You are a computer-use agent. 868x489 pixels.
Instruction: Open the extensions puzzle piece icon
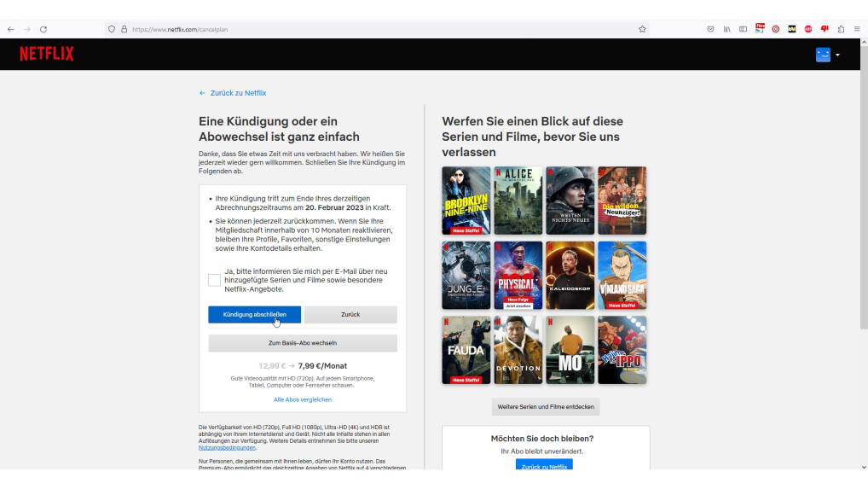pyautogui.click(x=841, y=29)
